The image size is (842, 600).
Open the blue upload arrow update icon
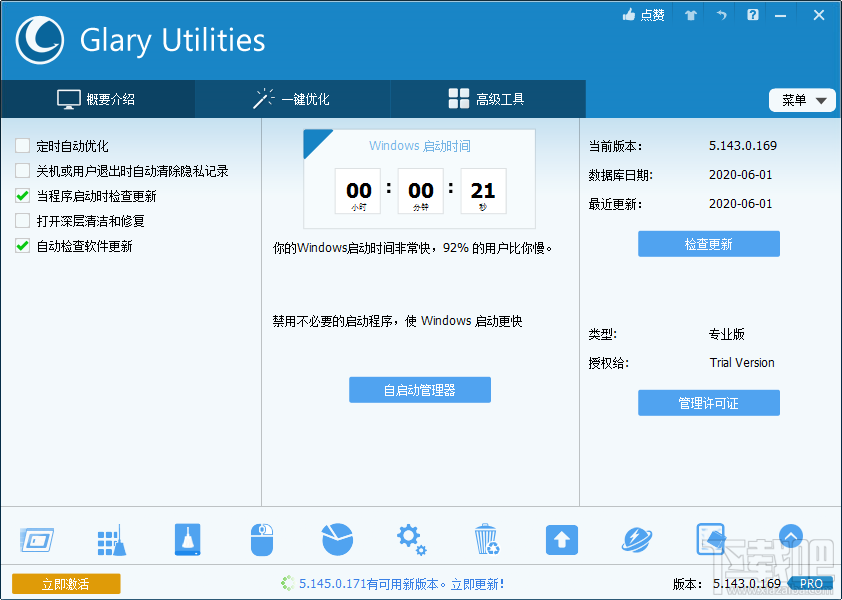click(x=561, y=539)
